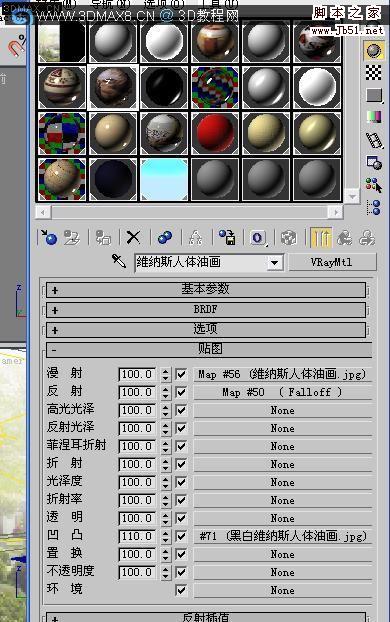Image resolution: width=390 pixels, height=622 pixels.
Task: Select the glossy black sphere sample slot
Action: (164, 87)
